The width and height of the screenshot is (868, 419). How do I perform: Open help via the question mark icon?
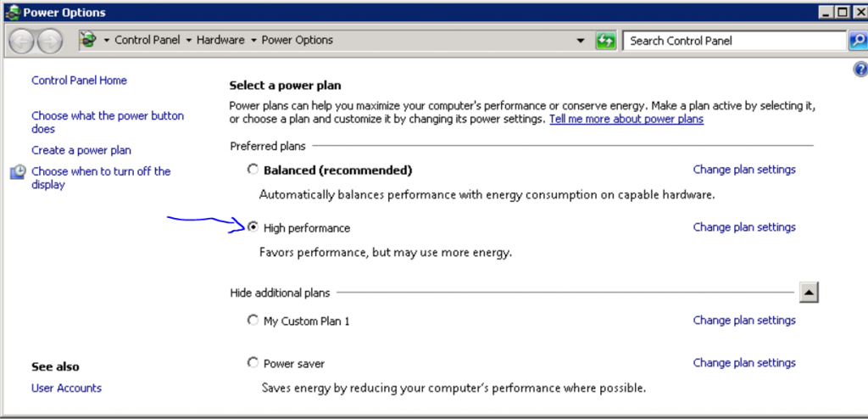(x=860, y=70)
